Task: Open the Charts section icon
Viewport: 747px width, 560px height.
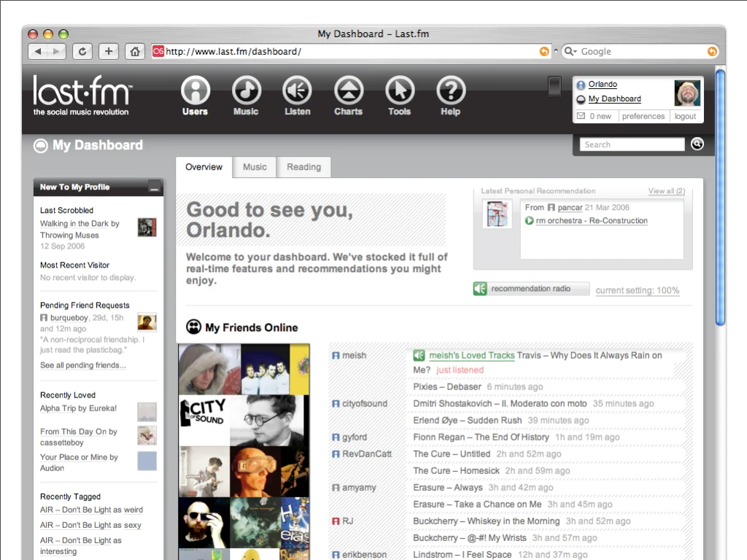Action: tap(349, 90)
